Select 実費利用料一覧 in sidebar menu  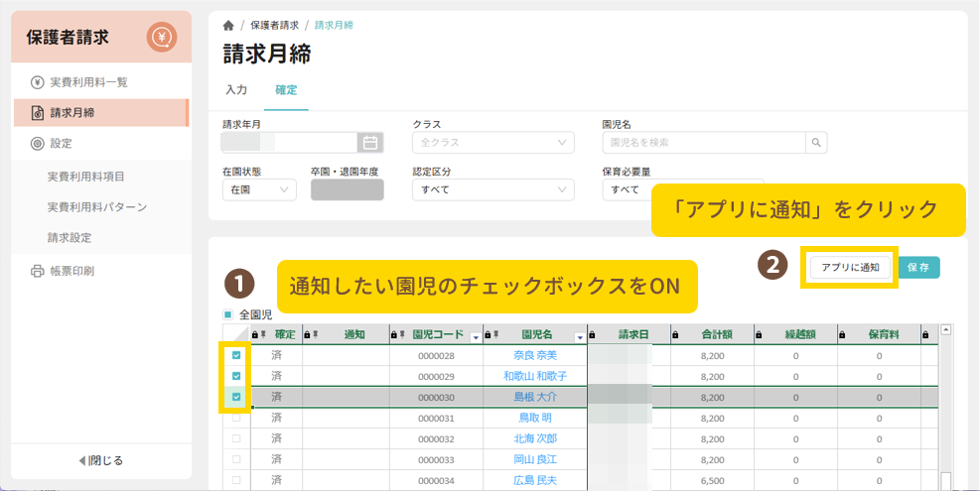coord(88,81)
